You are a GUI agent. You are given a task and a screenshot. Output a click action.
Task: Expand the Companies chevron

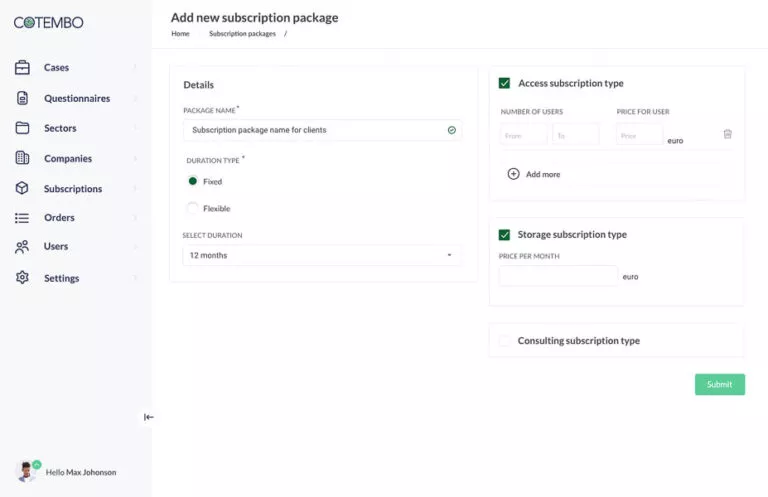pyautogui.click(x=135, y=158)
